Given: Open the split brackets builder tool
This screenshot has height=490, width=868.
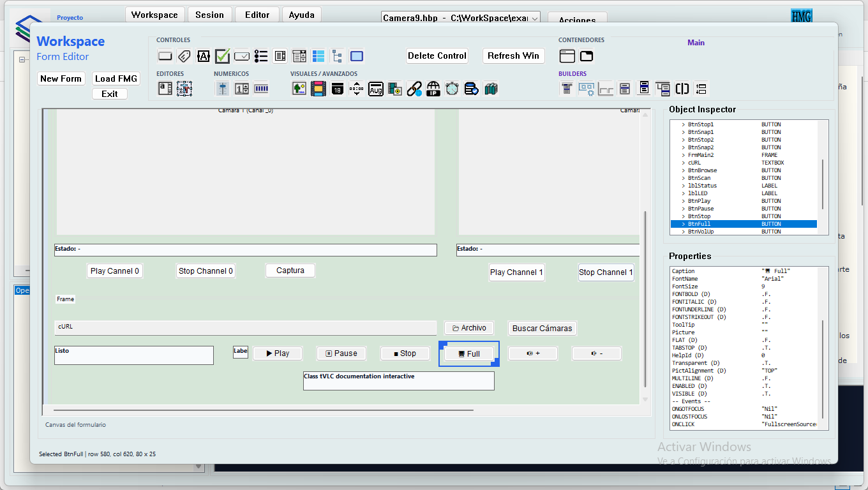Looking at the screenshot, I should (x=682, y=89).
